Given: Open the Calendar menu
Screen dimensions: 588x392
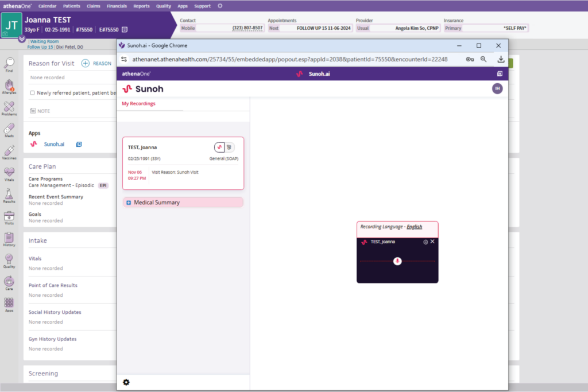Looking at the screenshot, I should pyautogui.click(x=47, y=6).
